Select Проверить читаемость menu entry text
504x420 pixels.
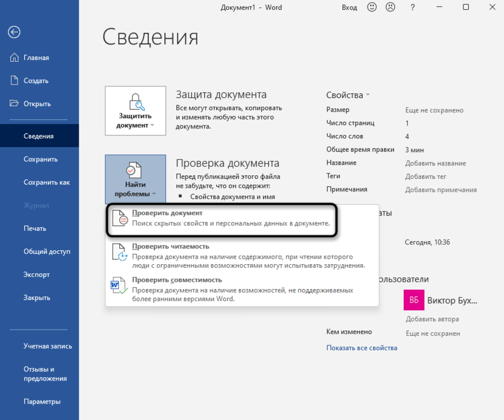click(171, 246)
